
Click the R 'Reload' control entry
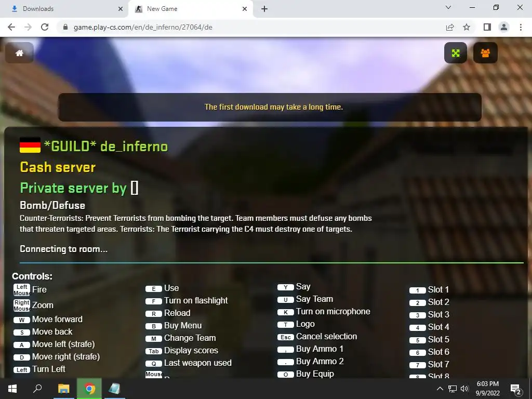[x=168, y=313]
